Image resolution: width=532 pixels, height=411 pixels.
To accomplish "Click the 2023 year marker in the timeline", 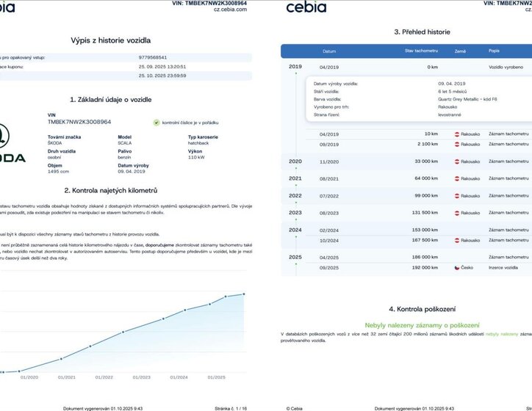I will click(295, 213).
